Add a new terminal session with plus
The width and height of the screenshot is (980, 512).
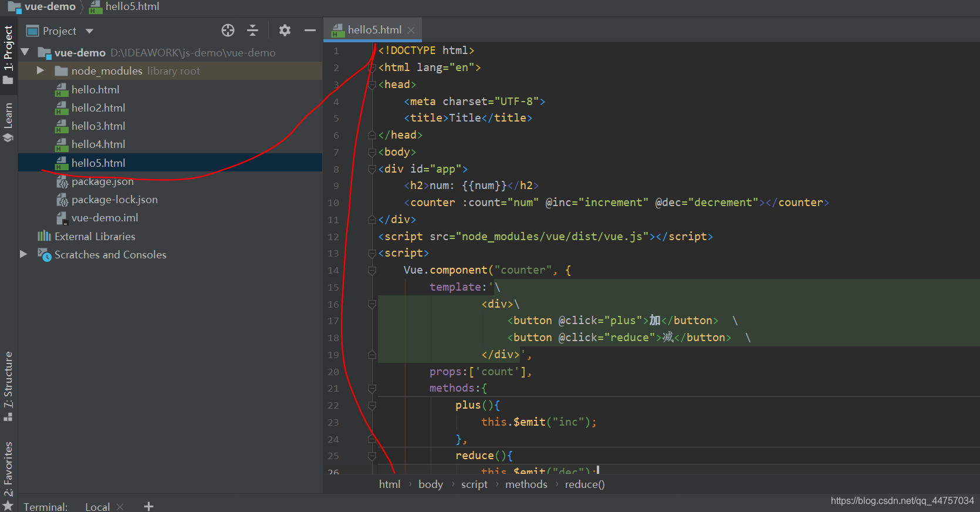pos(148,506)
